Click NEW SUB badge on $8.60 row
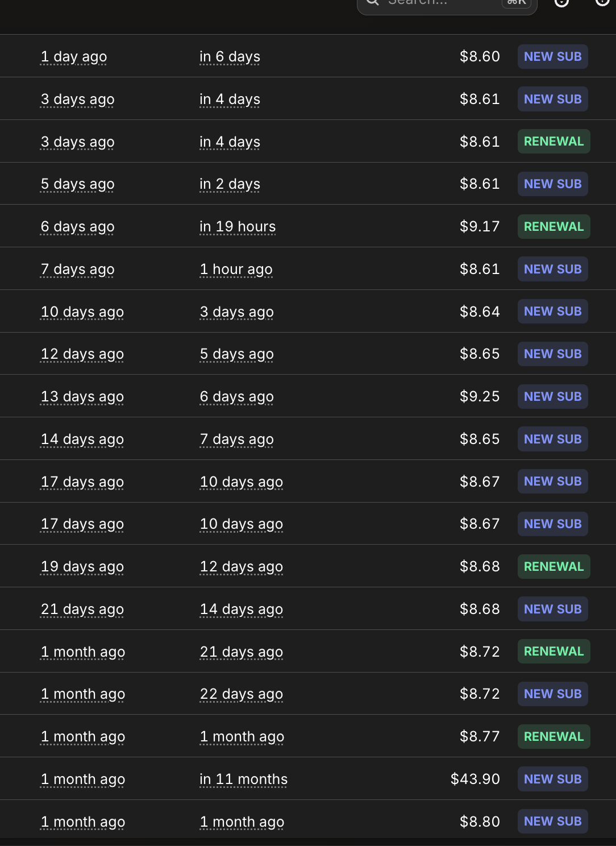The image size is (616, 846). pos(552,56)
